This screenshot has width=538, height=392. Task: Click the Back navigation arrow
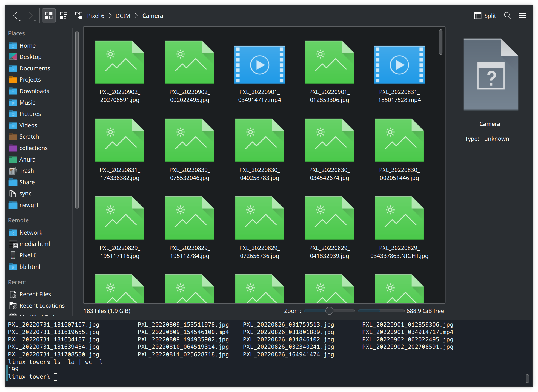[15, 15]
